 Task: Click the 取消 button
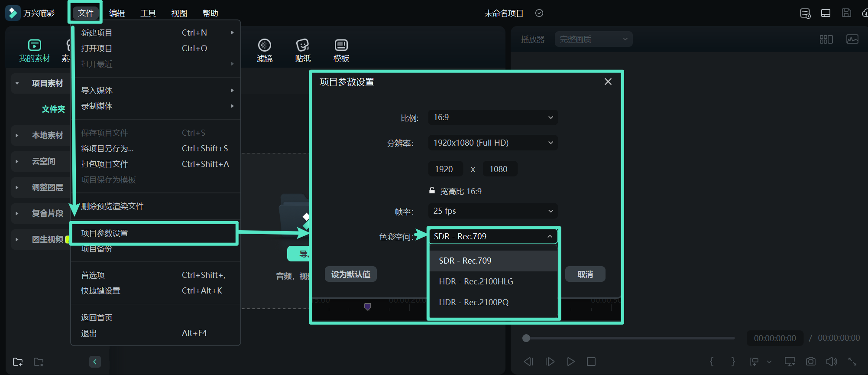pyautogui.click(x=585, y=274)
